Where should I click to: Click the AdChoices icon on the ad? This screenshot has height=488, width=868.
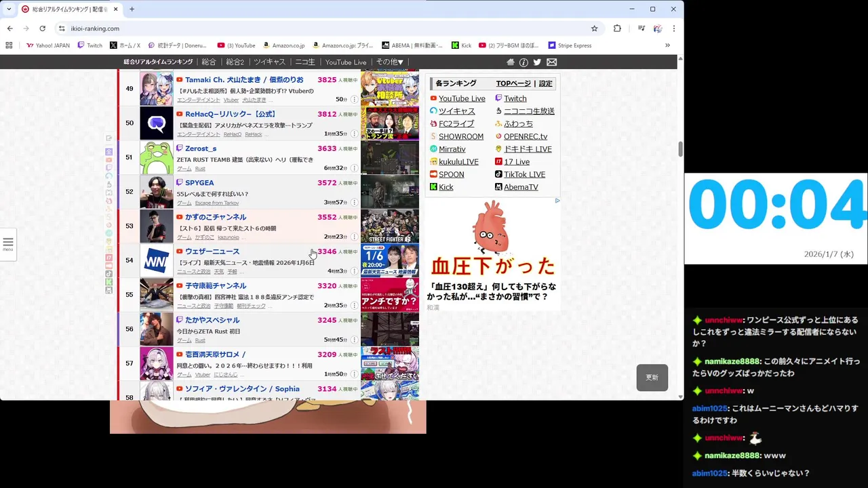point(557,201)
